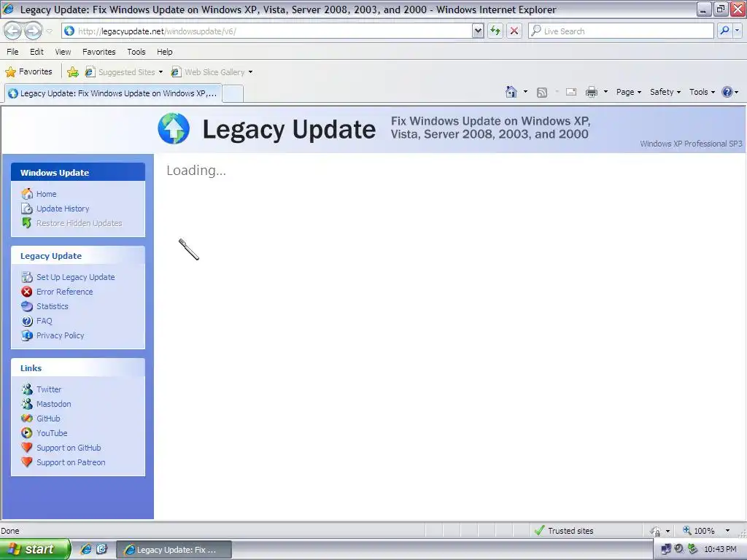Click Internet Explorer quick launch icon
Viewport: 747px width, 560px height.
coord(86,549)
